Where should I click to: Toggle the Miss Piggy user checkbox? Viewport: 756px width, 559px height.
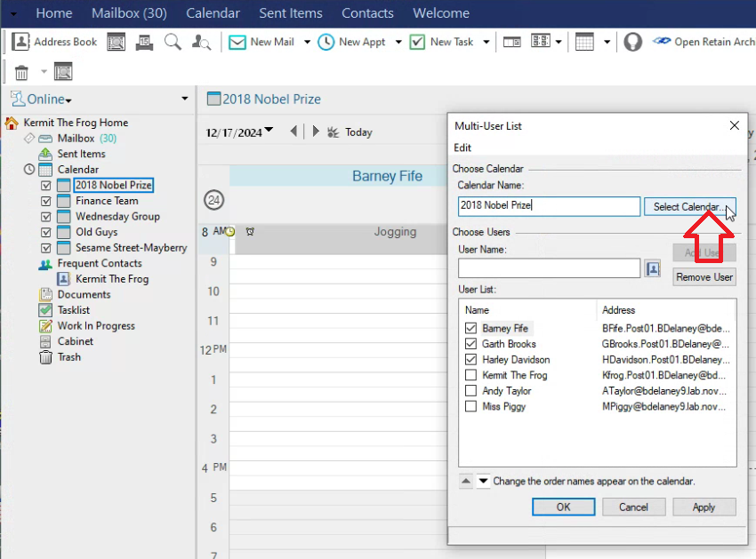click(x=470, y=407)
